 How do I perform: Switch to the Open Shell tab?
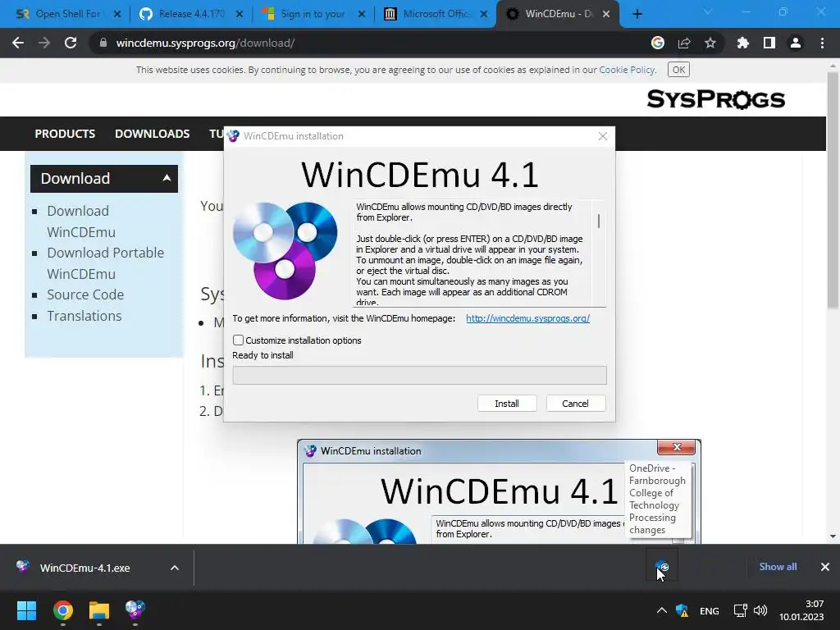(x=67, y=14)
